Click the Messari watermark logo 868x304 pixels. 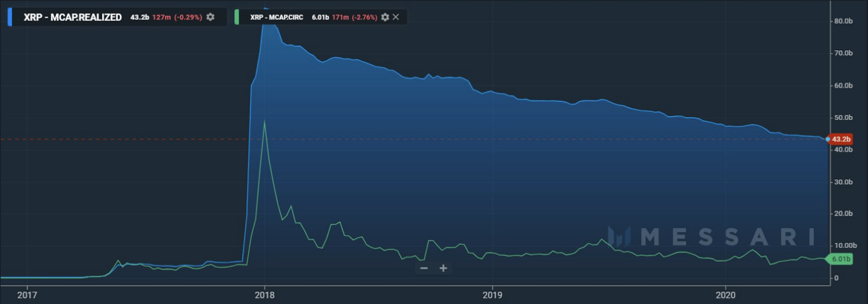712,237
